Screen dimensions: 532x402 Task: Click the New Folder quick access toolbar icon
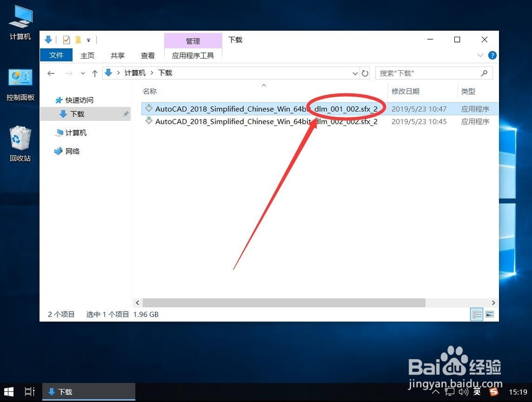(78, 39)
